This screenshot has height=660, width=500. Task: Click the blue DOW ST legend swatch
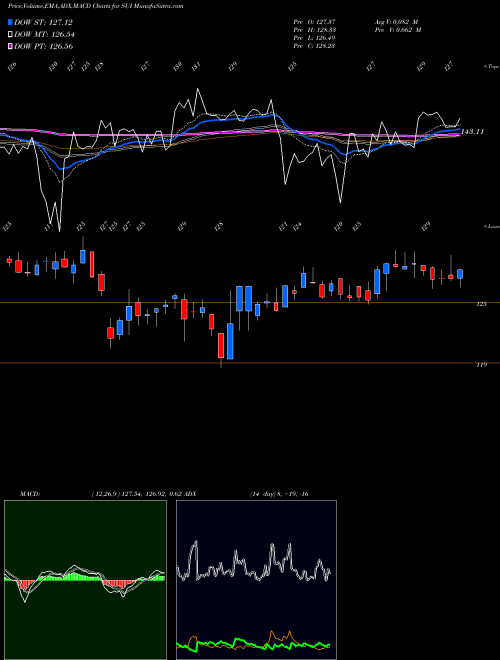coord(10,22)
